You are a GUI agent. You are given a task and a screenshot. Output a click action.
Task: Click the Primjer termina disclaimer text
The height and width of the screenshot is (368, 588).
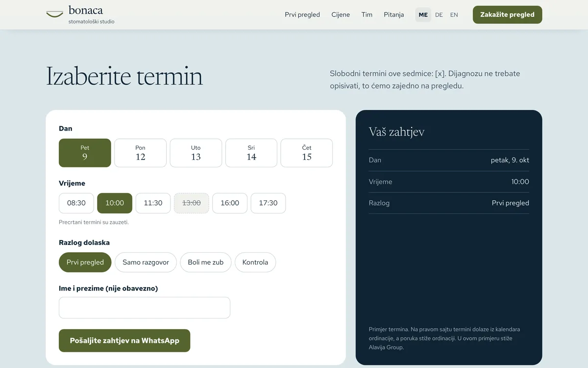(x=445, y=338)
